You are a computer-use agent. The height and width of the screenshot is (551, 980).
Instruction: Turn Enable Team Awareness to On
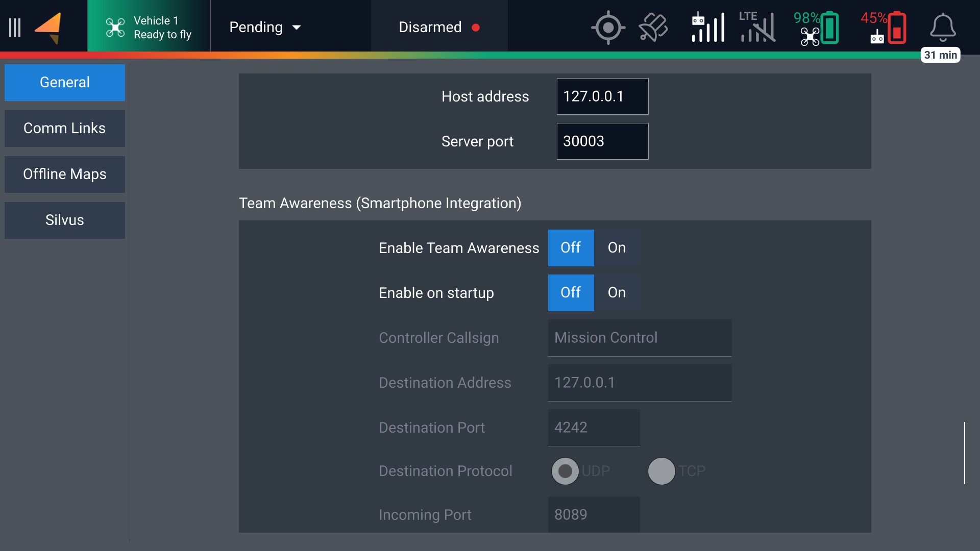pos(617,248)
